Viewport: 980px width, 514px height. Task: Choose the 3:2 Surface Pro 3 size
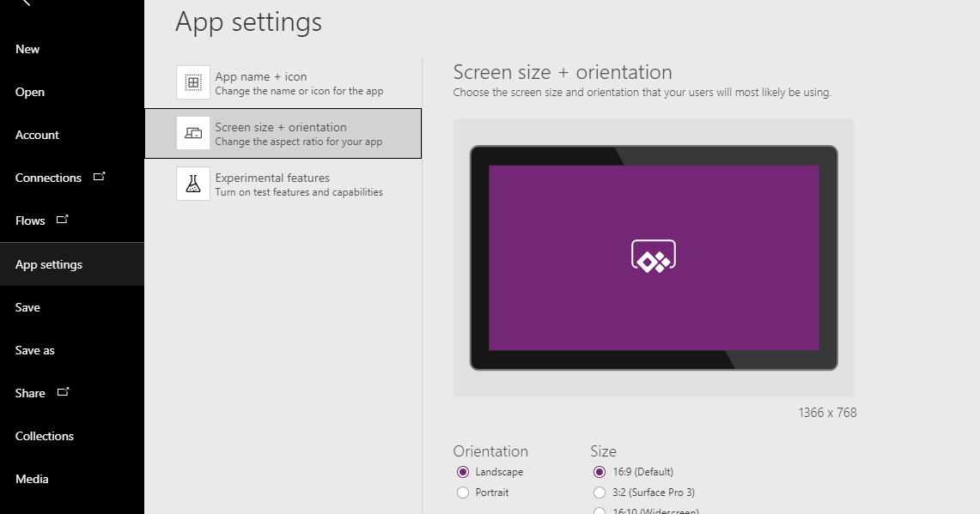coord(599,492)
